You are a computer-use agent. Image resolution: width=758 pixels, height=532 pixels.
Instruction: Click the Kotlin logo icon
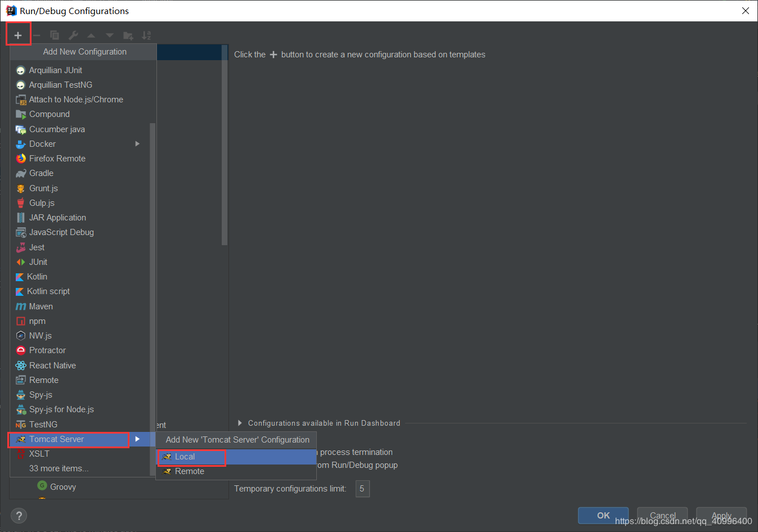[x=20, y=277]
